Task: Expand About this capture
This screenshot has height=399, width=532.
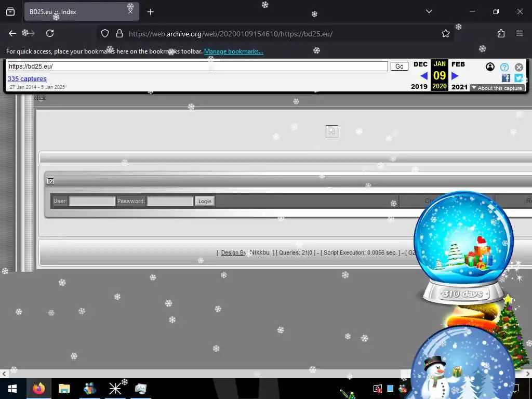Action: (497, 88)
